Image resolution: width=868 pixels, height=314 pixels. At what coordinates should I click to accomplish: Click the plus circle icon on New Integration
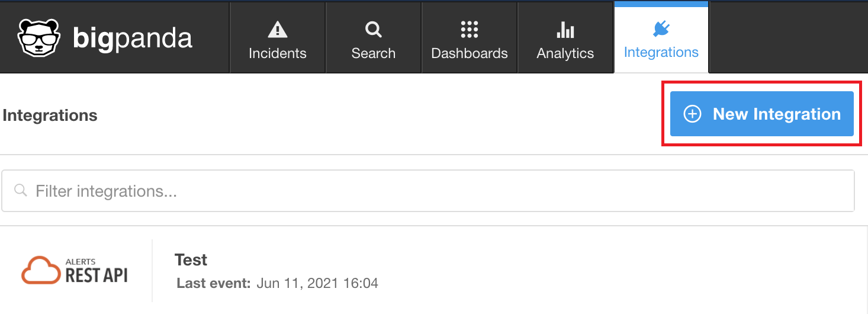pyautogui.click(x=692, y=114)
